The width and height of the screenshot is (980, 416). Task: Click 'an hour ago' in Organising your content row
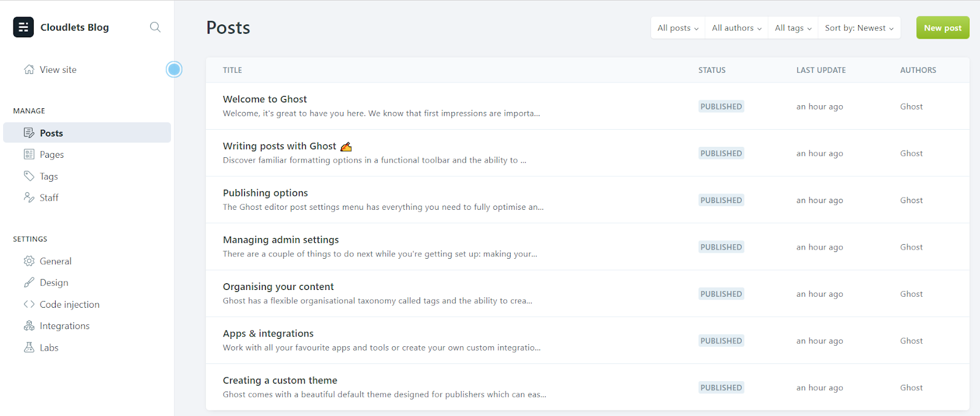(x=820, y=294)
